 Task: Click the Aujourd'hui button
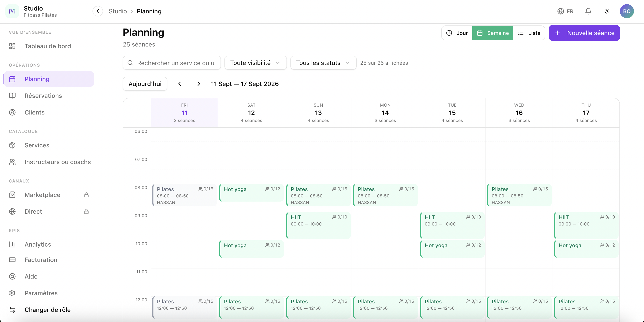[x=145, y=84]
